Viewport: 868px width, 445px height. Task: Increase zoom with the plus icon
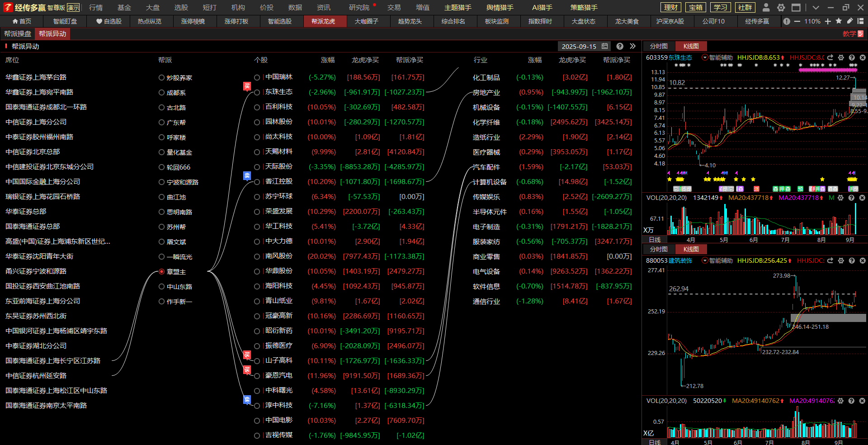[x=828, y=21]
